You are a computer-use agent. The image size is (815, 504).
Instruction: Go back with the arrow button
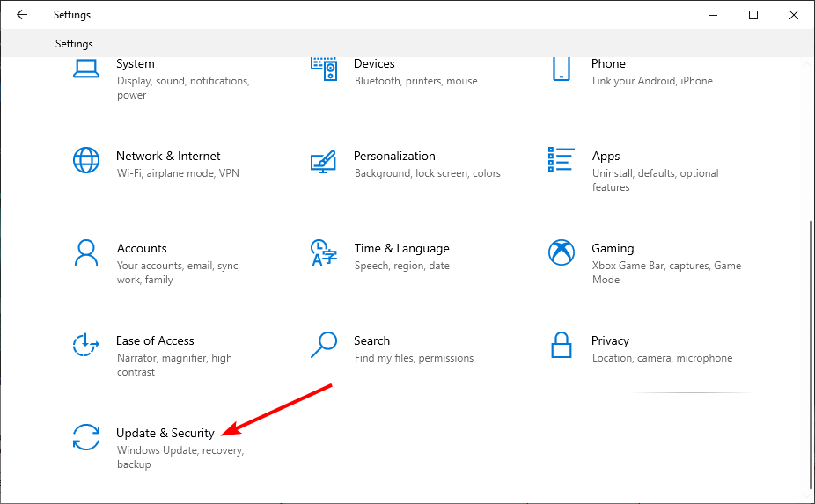[x=22, y=15]
